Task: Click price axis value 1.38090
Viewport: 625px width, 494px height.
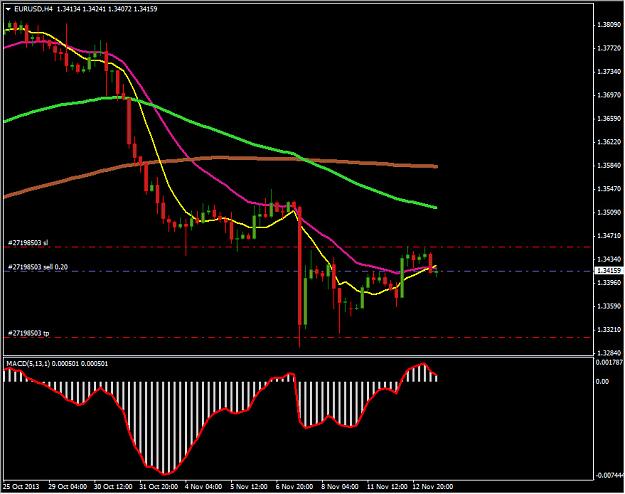Action: point(609,25)
